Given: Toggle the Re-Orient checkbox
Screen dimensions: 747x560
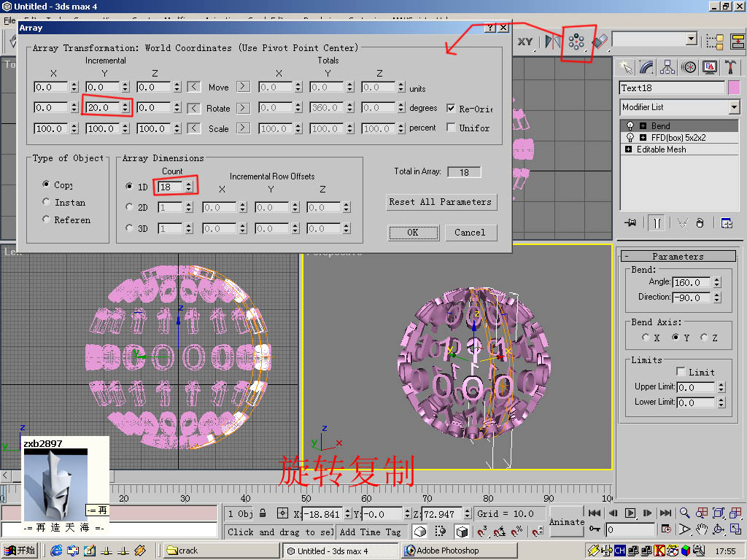Looking at the screenshot, I should click(x=451, y=108).
